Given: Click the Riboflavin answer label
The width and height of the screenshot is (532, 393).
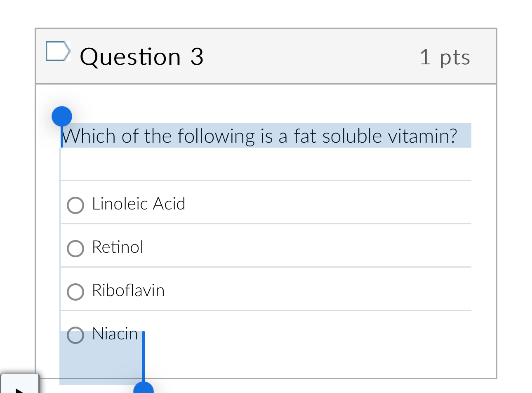Looking at the screenshot, I should coord(128,291).
